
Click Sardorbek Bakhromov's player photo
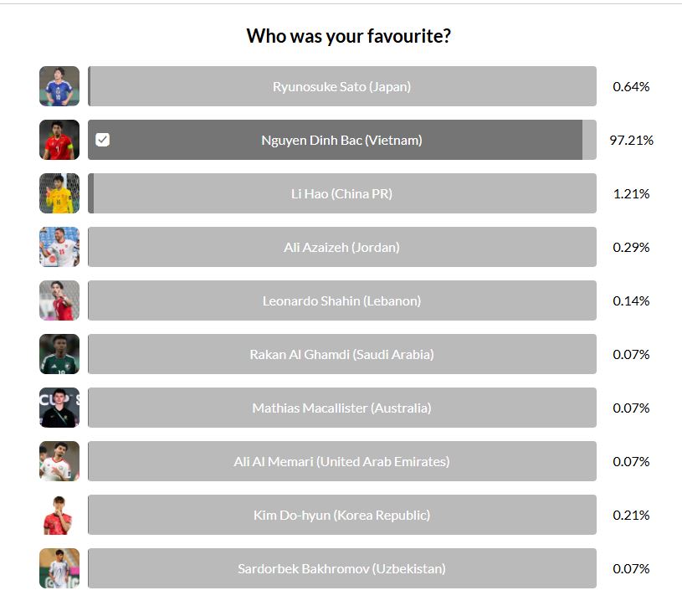point(59,568)
